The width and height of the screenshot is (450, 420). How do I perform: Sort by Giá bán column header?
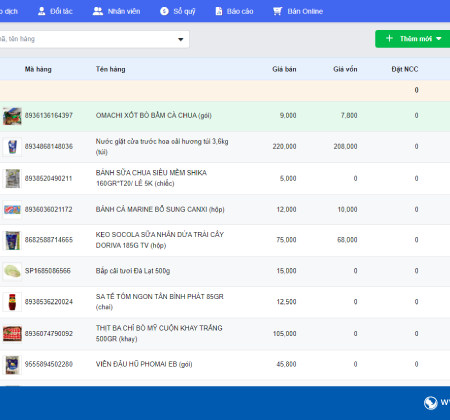click(284, 69)
